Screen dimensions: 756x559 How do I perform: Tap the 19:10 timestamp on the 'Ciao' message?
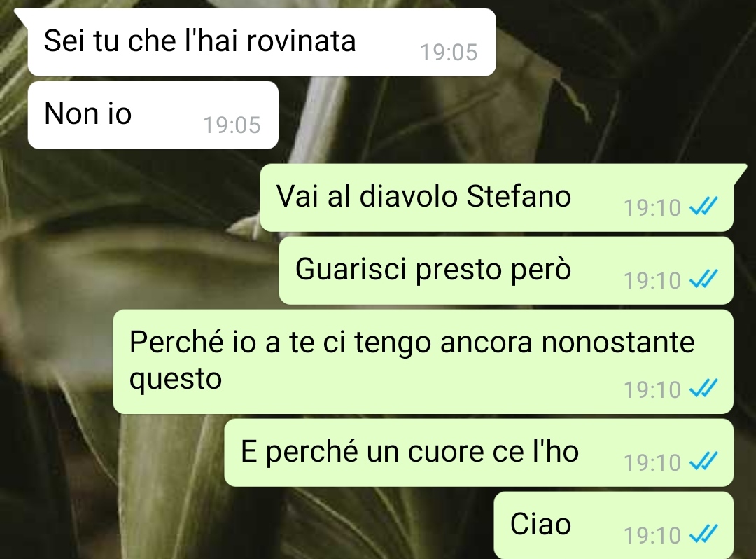[x=652, y=535]
